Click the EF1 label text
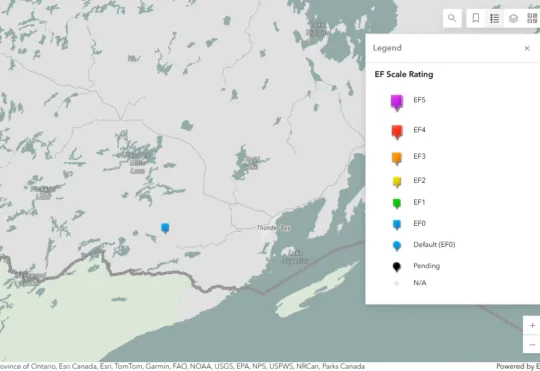Image resolution: width=540 pixels, height=371 pixels. click(x=419, y=202)
